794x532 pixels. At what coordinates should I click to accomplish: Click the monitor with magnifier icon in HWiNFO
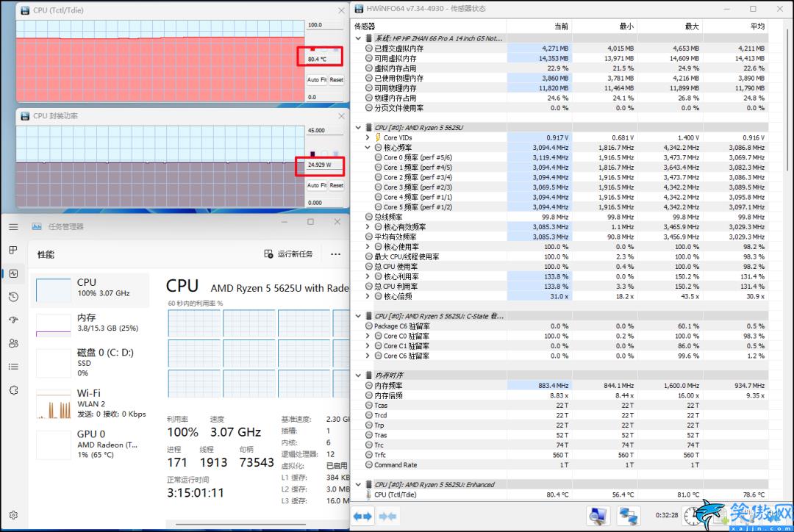tap(598, 516)
